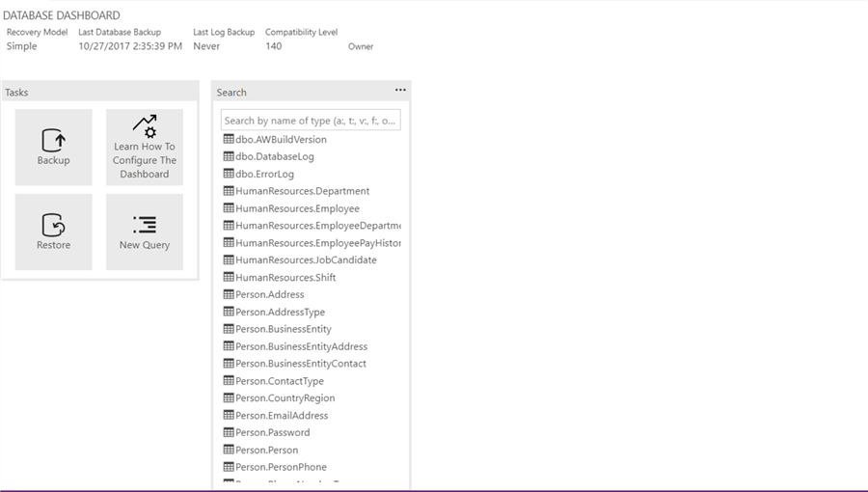Image resolution: width=868 pixels, height=492 pixels.
Task: Click the table icon for Person.Password
Action: tap(229, 432)
